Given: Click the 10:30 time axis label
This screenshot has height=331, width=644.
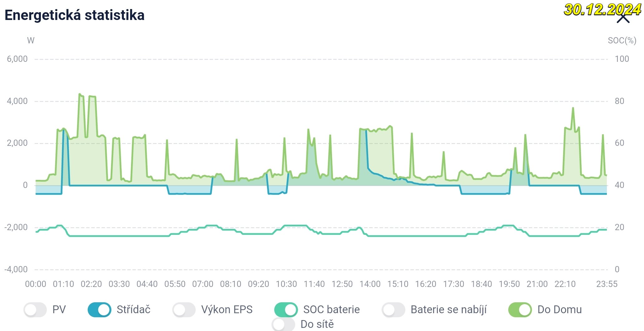Looking at the screenshot, I should [286, 284].
